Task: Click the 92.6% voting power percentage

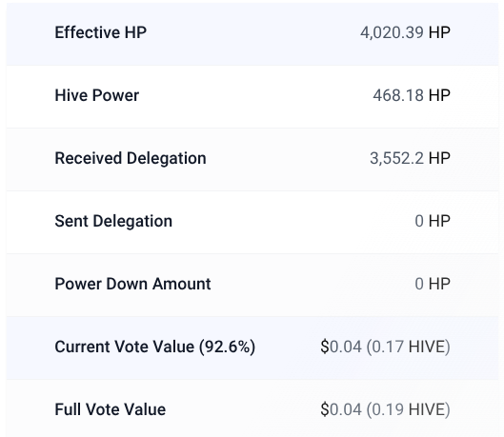Action: tap(228, 347)
